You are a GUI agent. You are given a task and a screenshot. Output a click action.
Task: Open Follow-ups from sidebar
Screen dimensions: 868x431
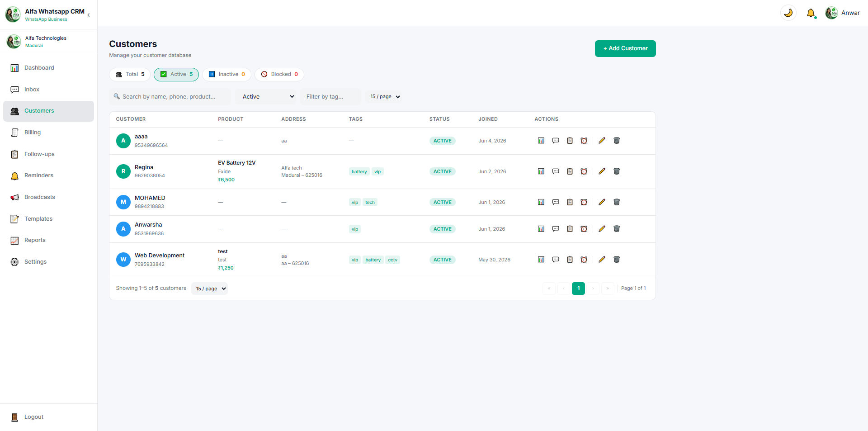tap(48, 154)
